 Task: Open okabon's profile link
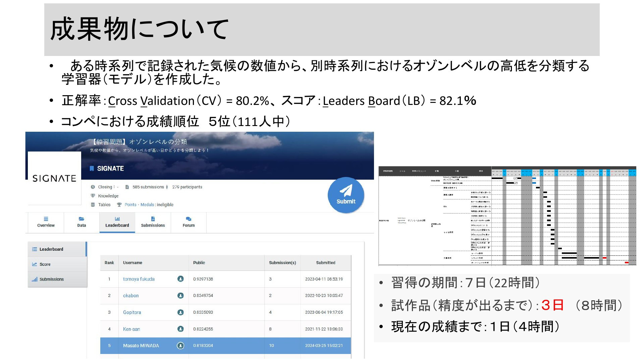[131, 296]
